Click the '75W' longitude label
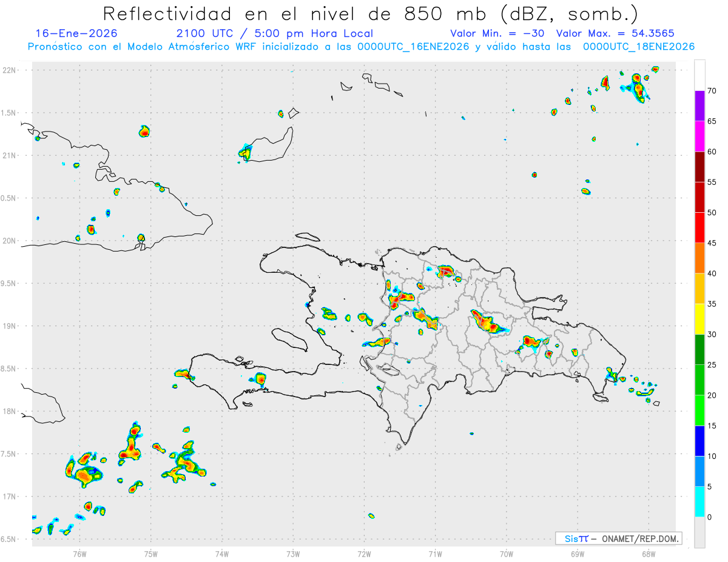The width and height of the screenshot is (728, 562). tap(151, 554)
